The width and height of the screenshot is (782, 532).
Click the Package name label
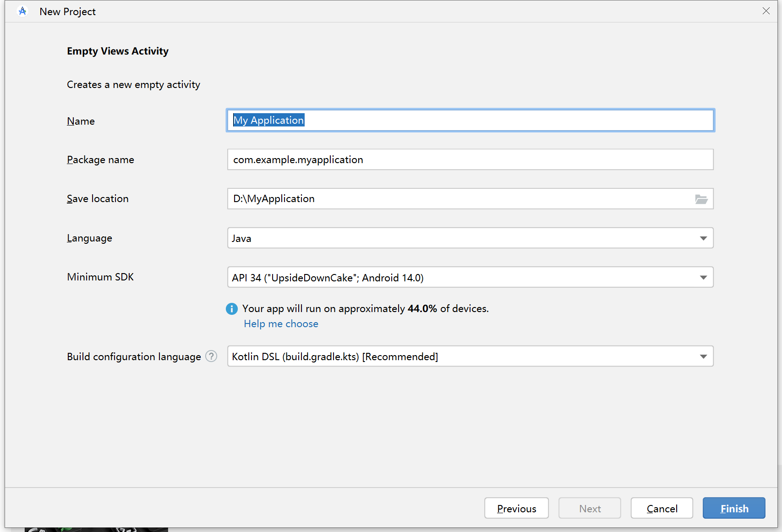pos(100,160)
